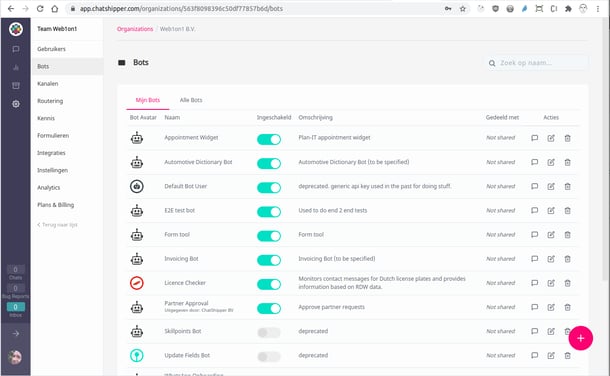
Task: Click the Team Web1on1 heading
Action: click(57, 29)
